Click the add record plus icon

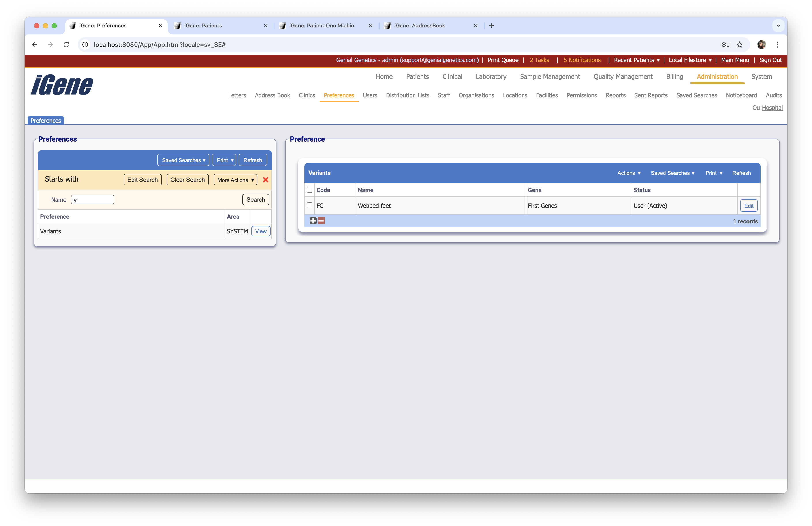313,221
